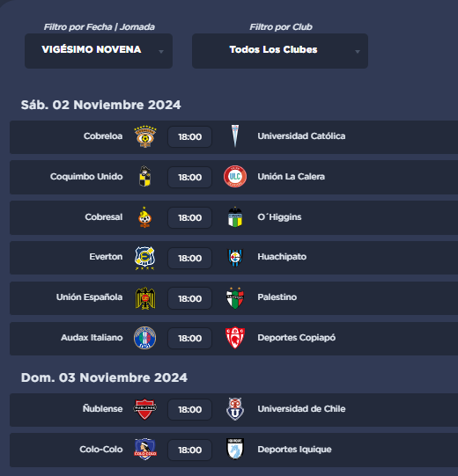The width and height of the screenshot is (458, 476).
Task: Click the arrow beside VIGÉSIMO NOVENA
Action: 161,52
